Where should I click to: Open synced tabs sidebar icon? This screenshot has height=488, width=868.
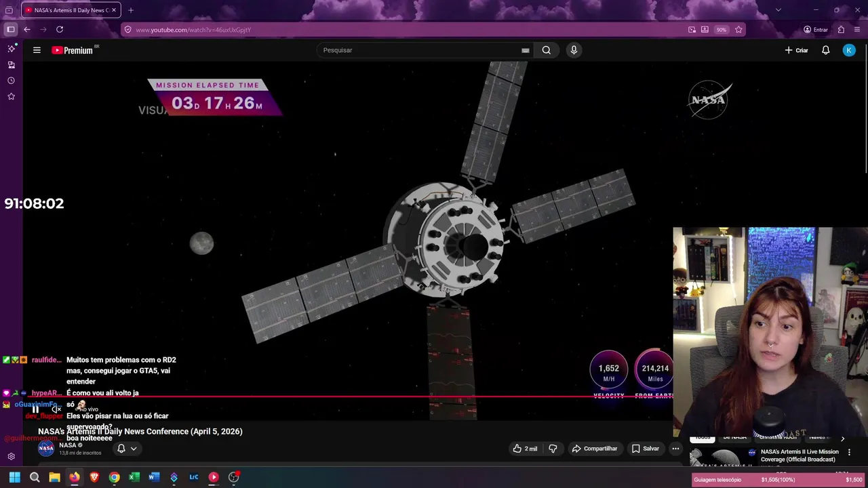click(11, 65)
